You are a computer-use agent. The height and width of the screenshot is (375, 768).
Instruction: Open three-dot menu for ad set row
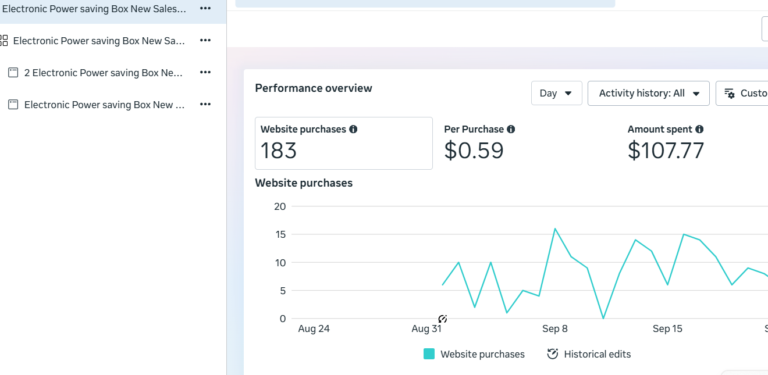(205, 40)
